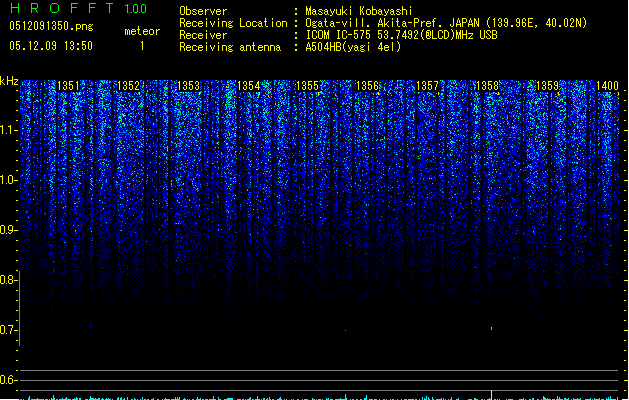The image size is (629, 400).
Task: Click the Receiver field label
Action: tap(203, 35)
